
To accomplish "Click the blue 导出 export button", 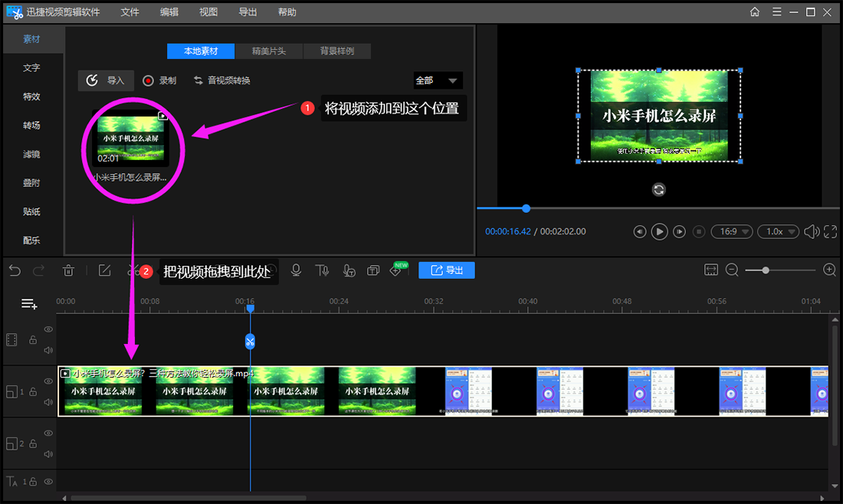I will pyautogui.click(x=447, y=270).
